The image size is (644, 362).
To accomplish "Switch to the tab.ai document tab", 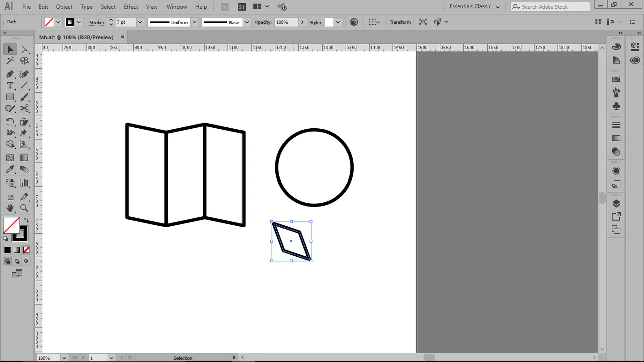I will [x=76, y=37].
